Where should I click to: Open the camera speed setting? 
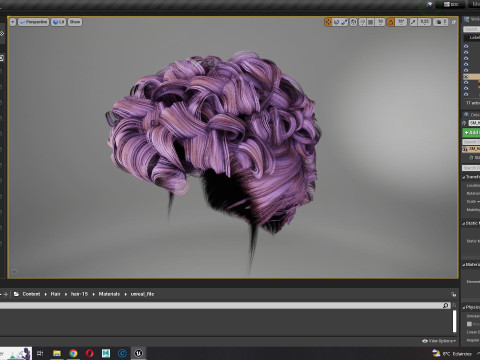(441, 22)
